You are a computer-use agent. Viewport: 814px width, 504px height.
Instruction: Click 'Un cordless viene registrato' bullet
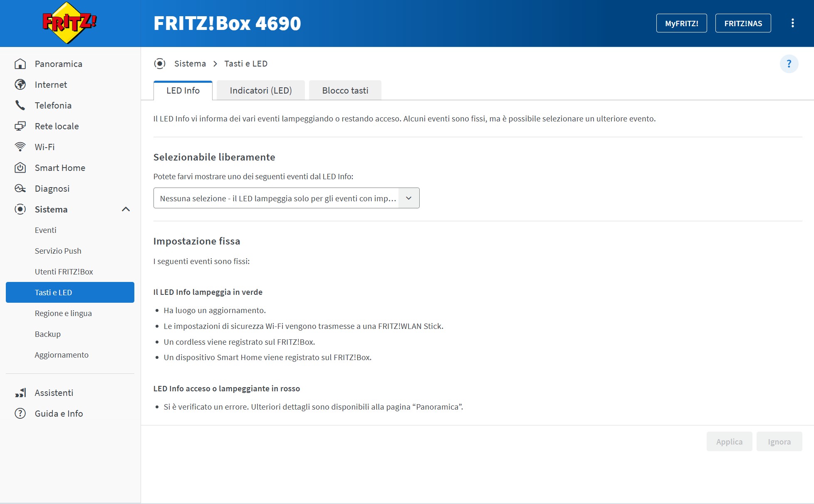239,342
